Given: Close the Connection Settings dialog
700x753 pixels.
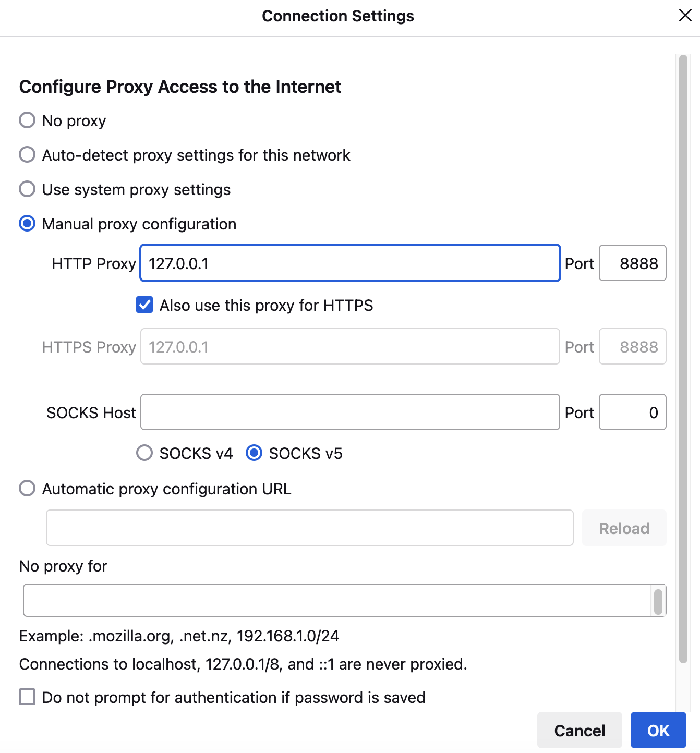Looking at the screenshot, I should 685,15.
